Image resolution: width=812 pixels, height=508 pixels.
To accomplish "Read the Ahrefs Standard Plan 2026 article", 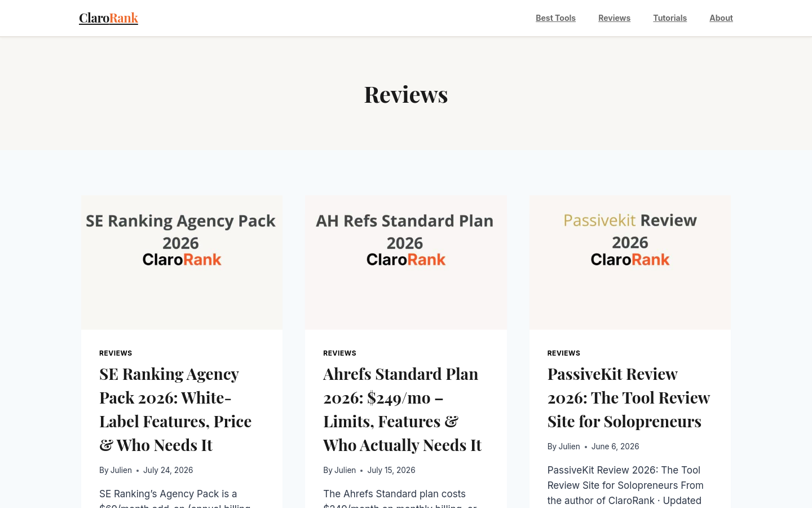I will [402, 409].
